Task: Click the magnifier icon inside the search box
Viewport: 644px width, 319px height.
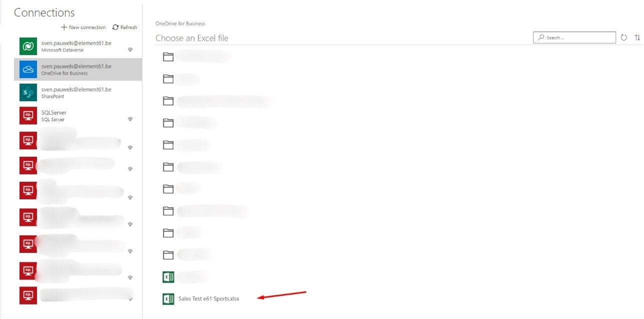Action: pyautogui.click(x=540, y=37)
